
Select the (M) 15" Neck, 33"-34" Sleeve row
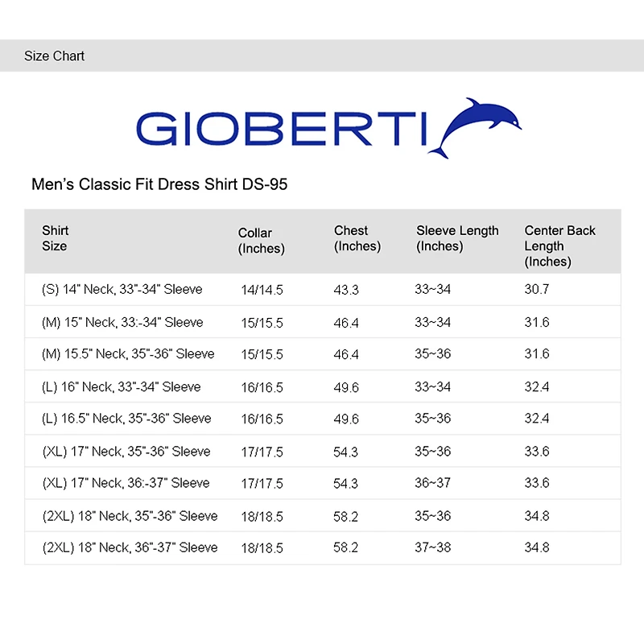(x=323, y=322)
